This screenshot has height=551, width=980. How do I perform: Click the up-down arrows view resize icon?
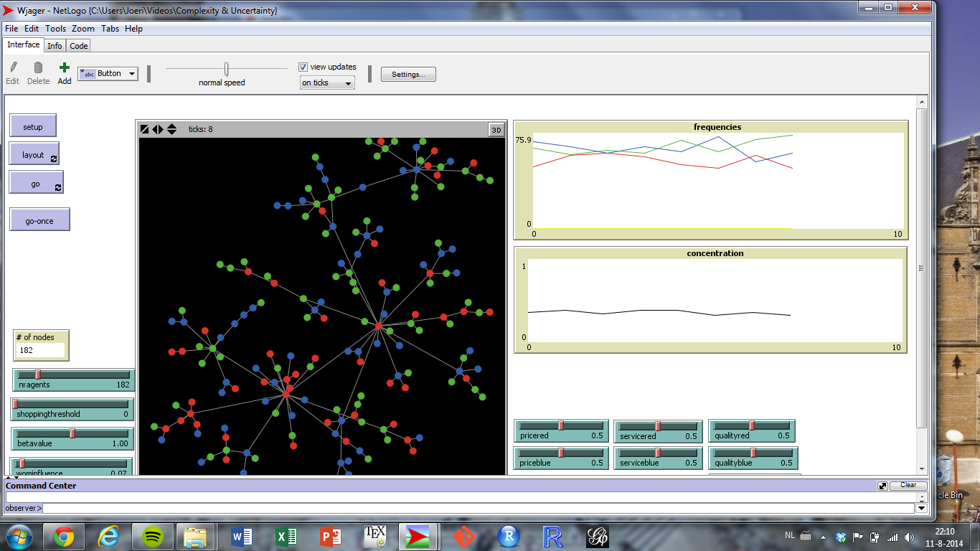click(171, 129)
